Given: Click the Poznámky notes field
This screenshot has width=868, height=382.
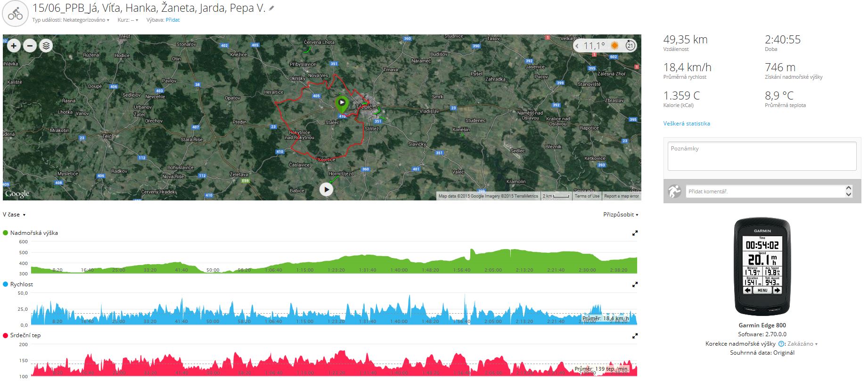Looking at the screenshot, I should [762, 156].
